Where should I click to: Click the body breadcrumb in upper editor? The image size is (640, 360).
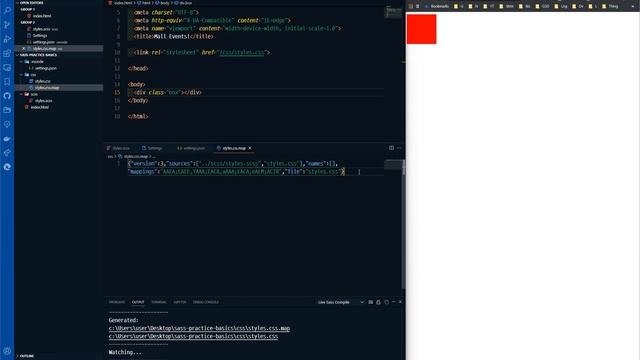coord(163,3)
